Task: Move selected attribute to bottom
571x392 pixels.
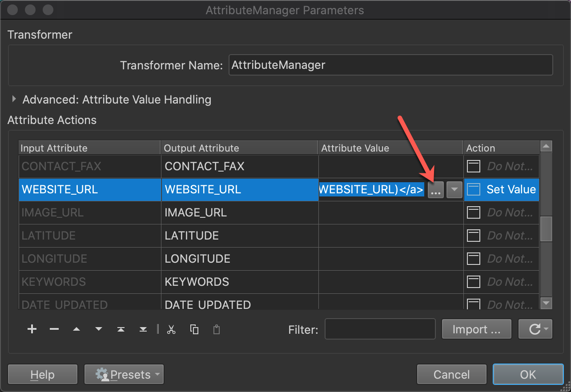Action: coord(143,329)
